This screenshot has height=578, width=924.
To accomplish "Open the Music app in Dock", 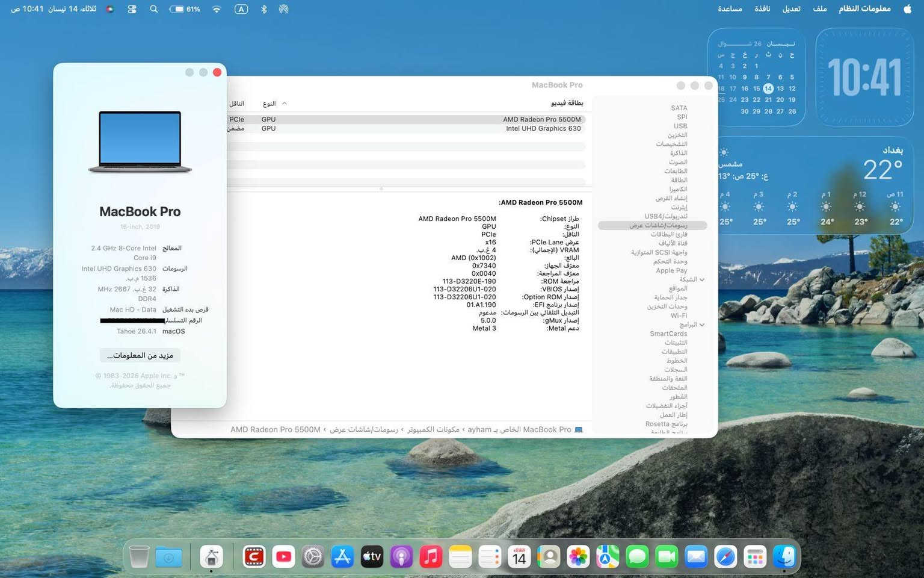I will [x=431, y=557].
